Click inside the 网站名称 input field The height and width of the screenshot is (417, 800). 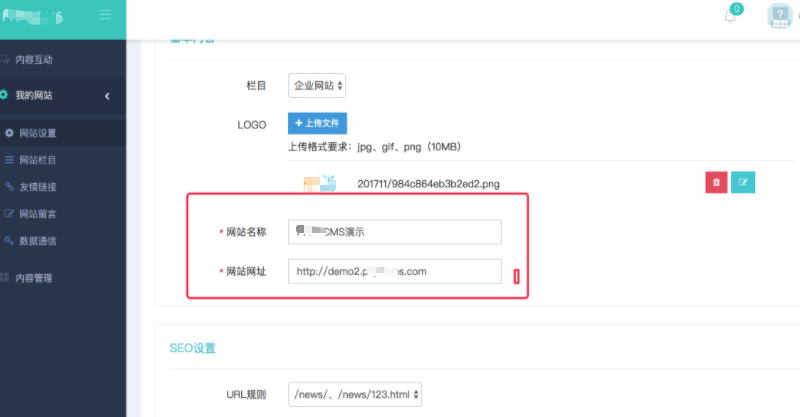click(x=395, y=232)
